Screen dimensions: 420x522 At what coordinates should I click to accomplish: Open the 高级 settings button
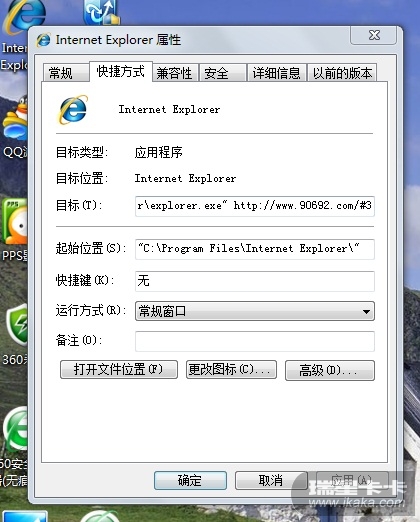[330, 370]
